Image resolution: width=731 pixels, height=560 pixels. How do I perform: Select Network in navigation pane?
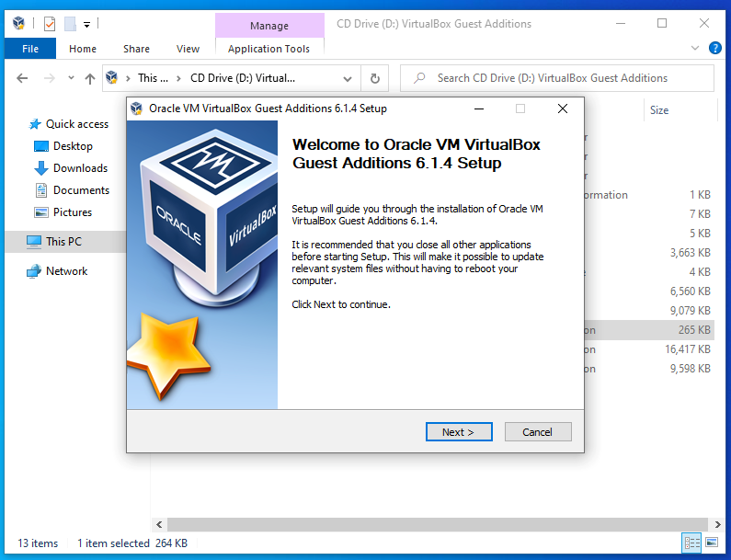click(58, 271)
